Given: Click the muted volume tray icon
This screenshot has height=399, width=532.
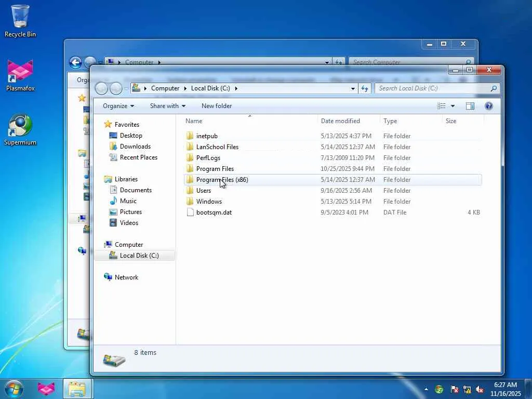Looking at the screenshot, I should pos(480,389).
